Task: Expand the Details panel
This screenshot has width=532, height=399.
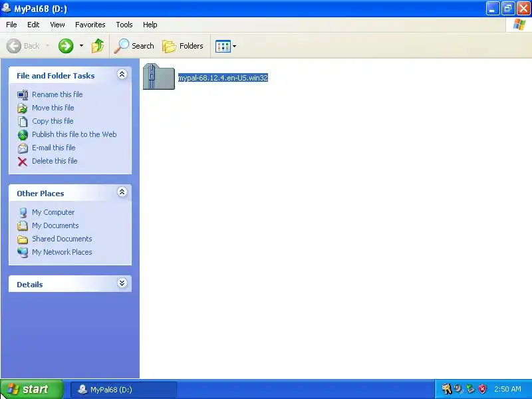Action: click(122, 283)
